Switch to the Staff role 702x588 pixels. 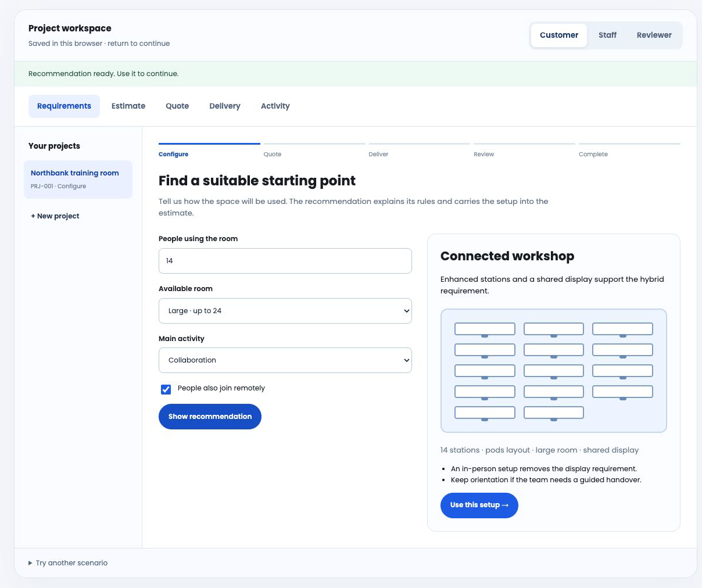pos(607,35)
